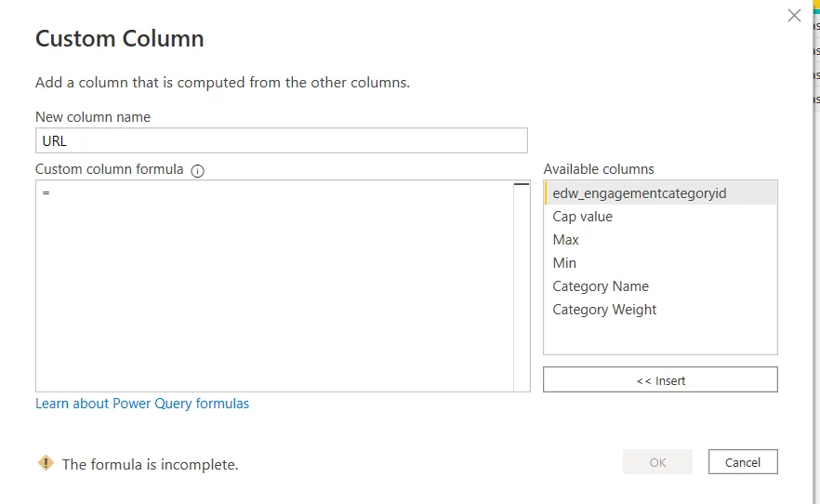This screenshot has width=820, height=504.
Task: Select the Cap value column
Action: [x=660, y=217]
